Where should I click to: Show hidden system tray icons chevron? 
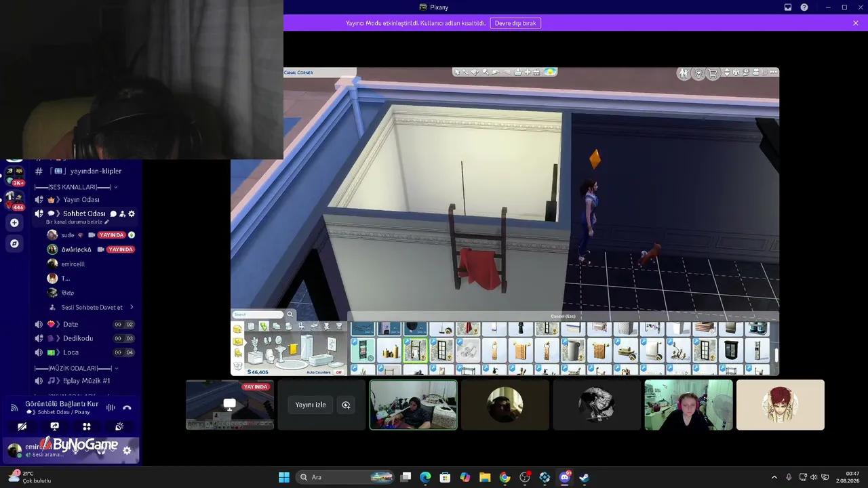(x=774, y=477)
